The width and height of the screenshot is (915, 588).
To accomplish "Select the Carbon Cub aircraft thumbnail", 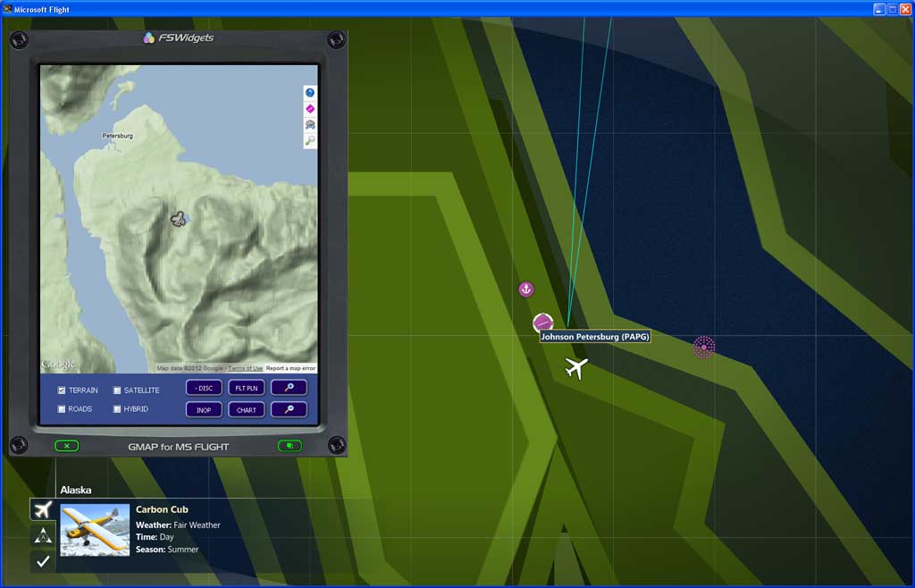I will 95,530.
